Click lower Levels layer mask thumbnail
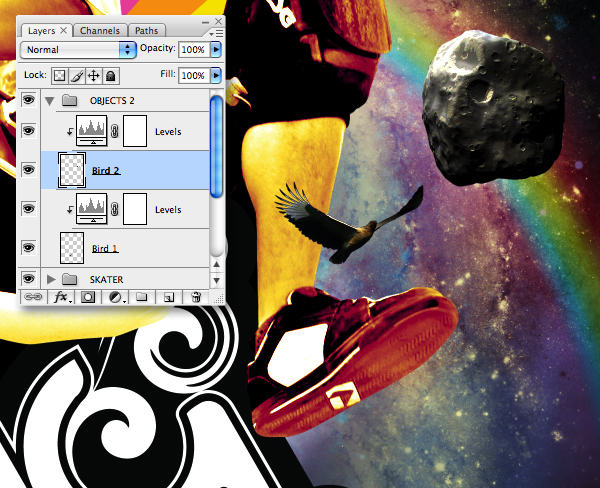 [x=135, y=209]
